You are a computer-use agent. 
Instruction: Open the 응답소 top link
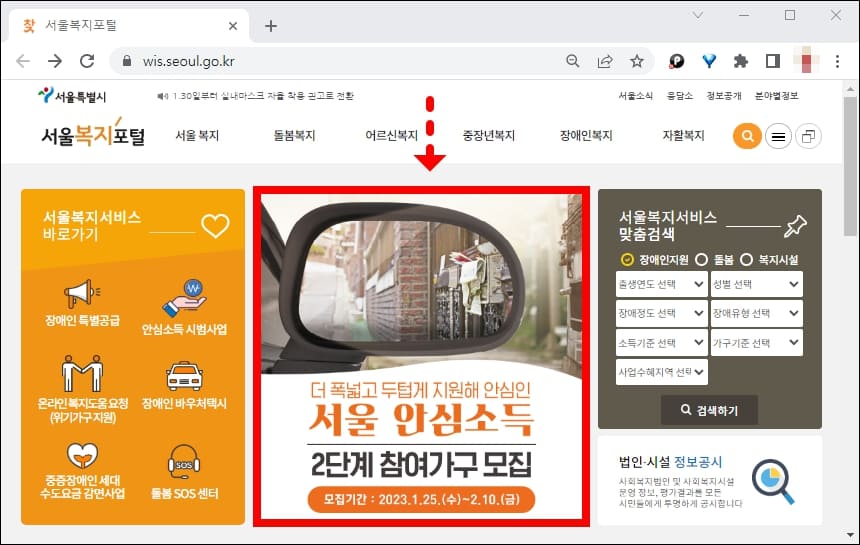point(680,95)
